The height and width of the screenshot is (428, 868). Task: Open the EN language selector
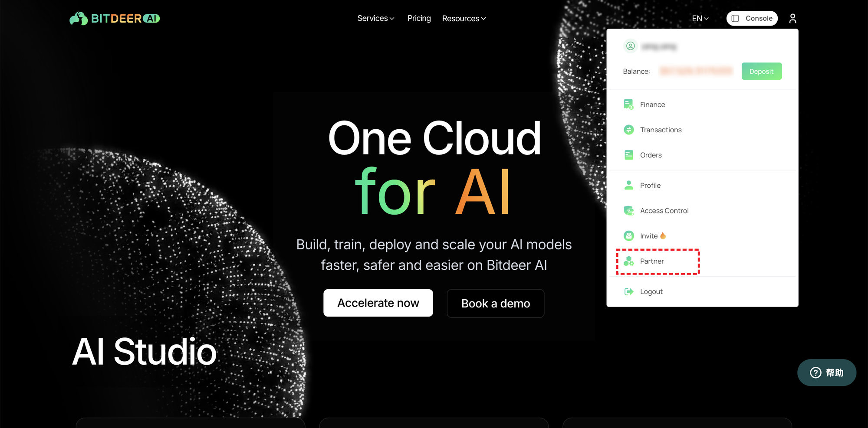[700, 18]
